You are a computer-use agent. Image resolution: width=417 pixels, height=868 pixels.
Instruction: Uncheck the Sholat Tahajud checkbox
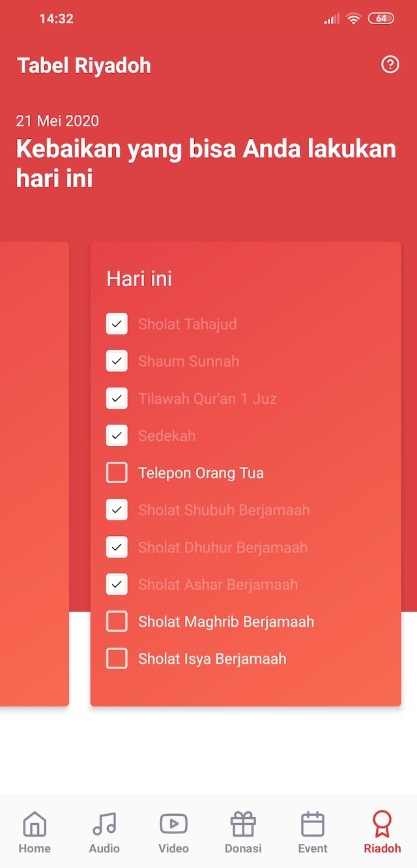[117, 324]
